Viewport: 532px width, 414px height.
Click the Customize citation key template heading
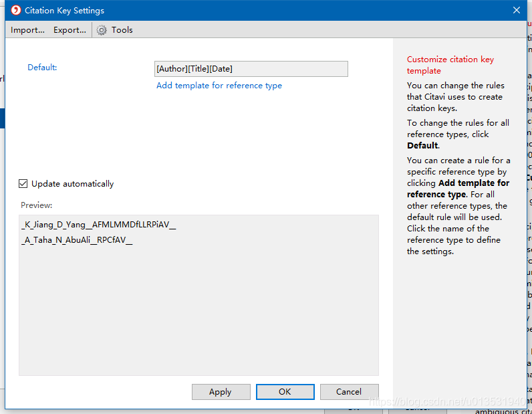[x=450, y=65]
